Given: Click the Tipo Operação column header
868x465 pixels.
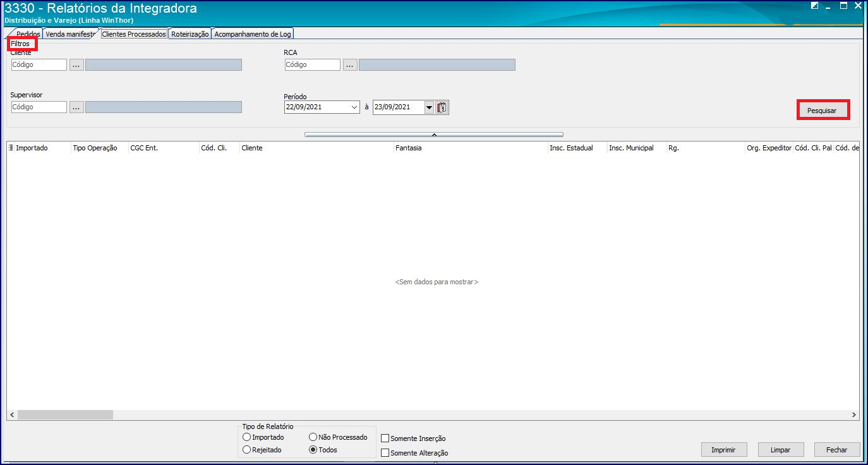Looking at the screenshot, I should [99, 148].
